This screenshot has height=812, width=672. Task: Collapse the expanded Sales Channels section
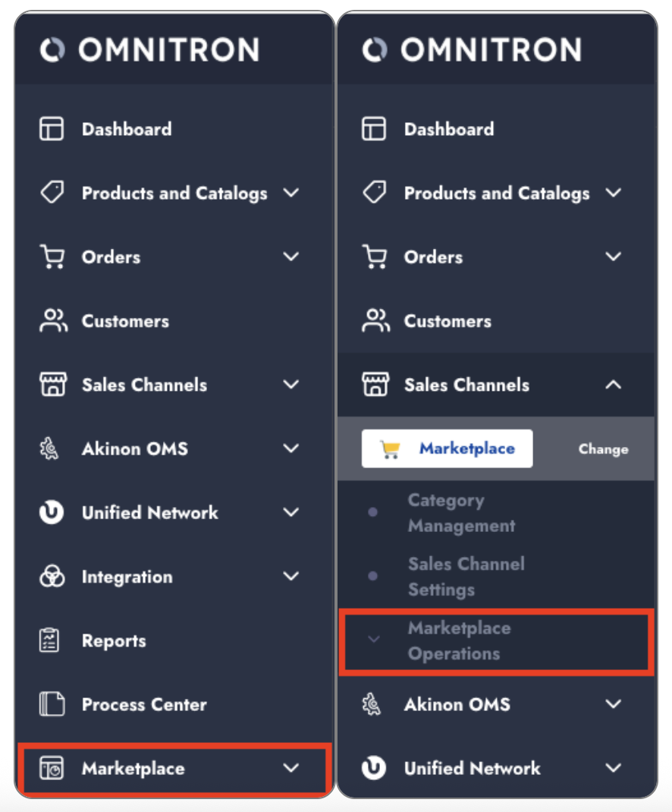(x=613, y=385)
